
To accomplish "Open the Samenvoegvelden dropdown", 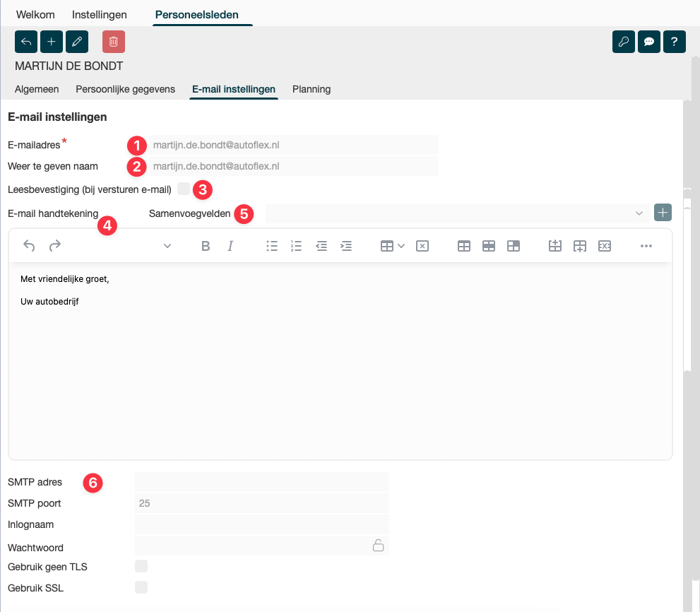I will pos(457,213).
